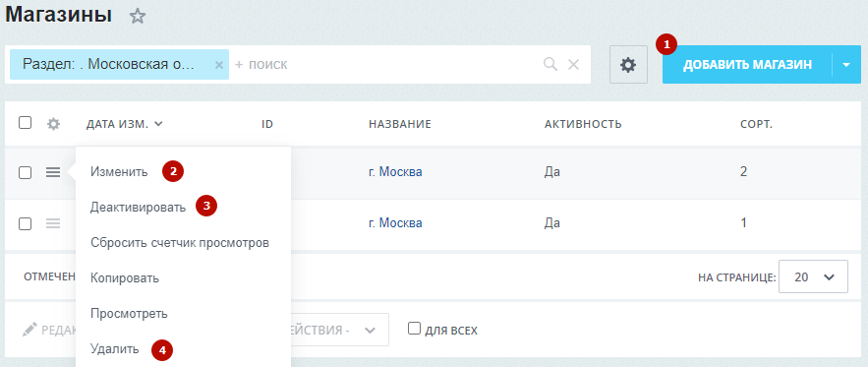Open the действия dropdown at bottom

click(340, 330)
